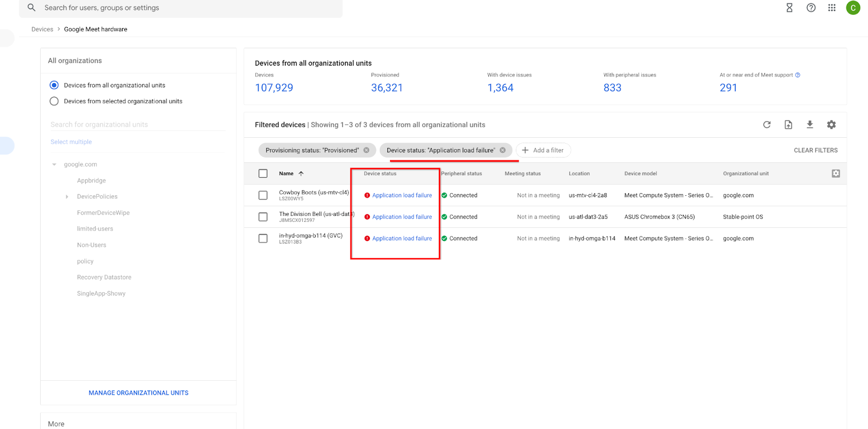Remove the Device status filter chip
Image resolution: width=868 pixels, height=429 pixels.
click(x=503, y=150)
